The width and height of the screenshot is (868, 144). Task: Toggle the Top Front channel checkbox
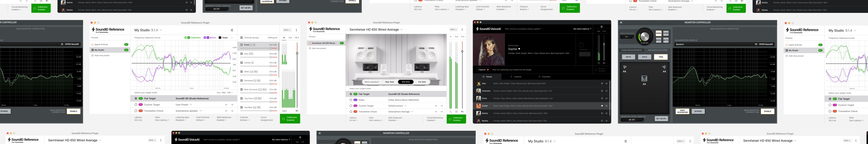click(241, 98)
